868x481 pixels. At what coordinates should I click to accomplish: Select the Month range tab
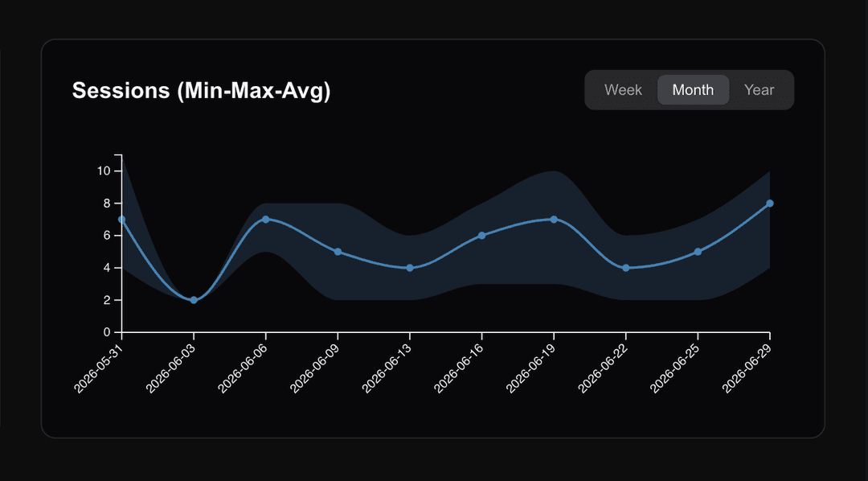click(x=693, y=90)
